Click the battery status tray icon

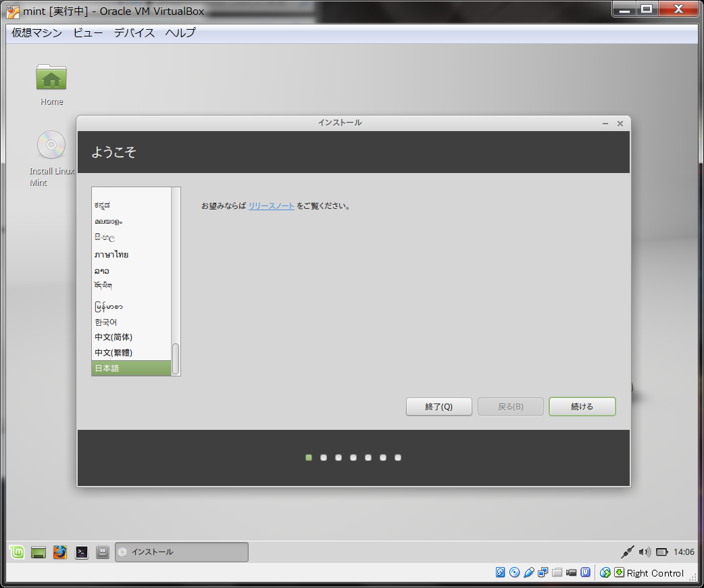[x=662, y=552]
